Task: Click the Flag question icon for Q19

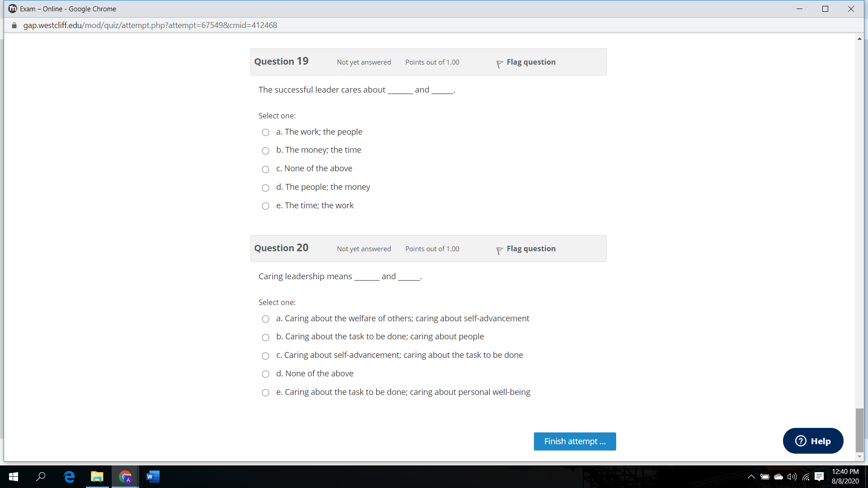Action: coord(500,62)
